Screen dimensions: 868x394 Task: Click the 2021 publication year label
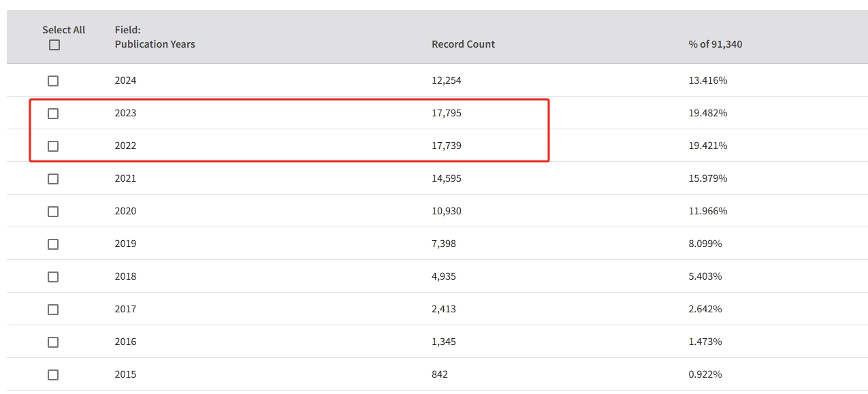[x=125, y=178]
